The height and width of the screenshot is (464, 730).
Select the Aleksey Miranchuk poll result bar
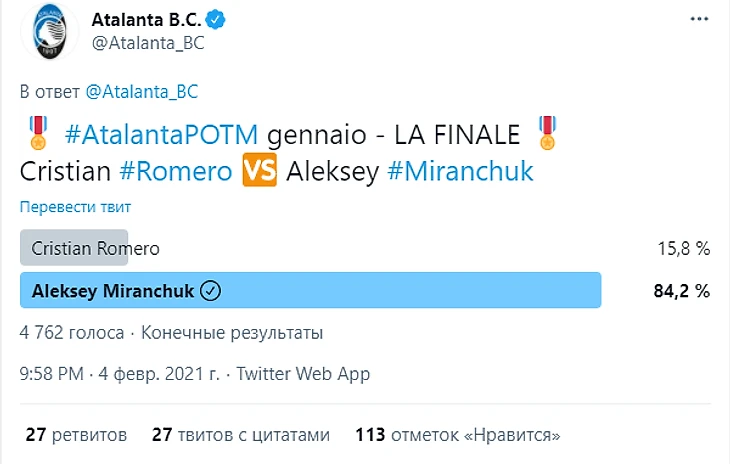pos(310,291)
